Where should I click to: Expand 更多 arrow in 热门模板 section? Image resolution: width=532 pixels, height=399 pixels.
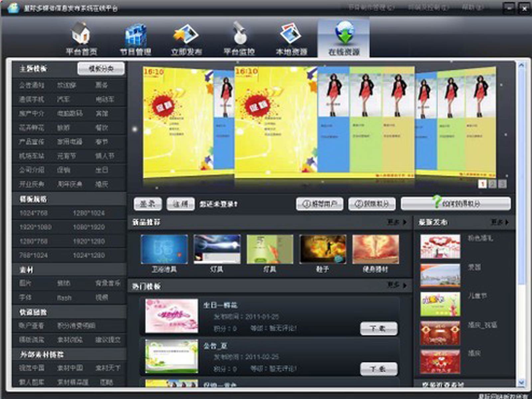click(405, 285)
